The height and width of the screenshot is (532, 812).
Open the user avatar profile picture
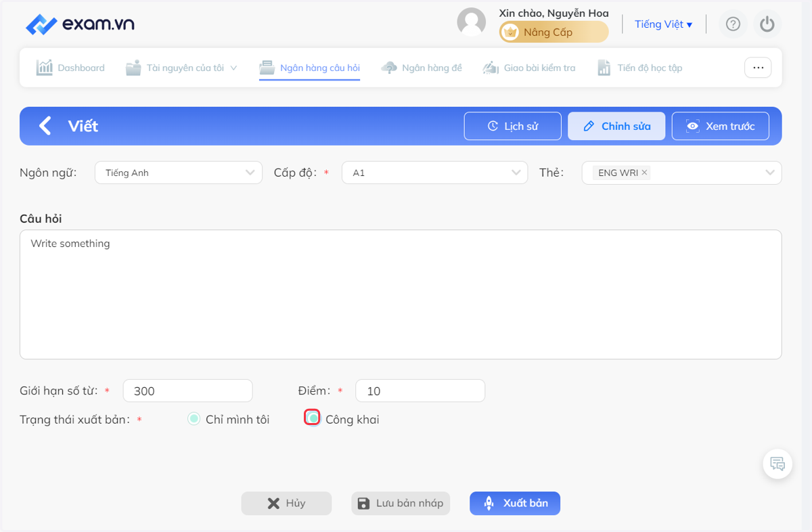(x=472, y=22)
